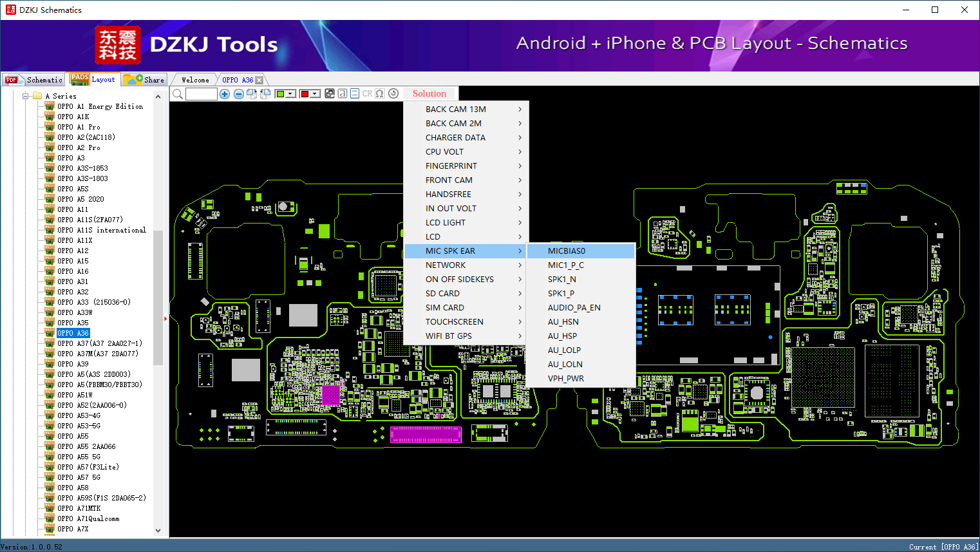Select OPPO A5 2020 in tree
Viewport: 980px width, 552px height.
click(80, 199)
